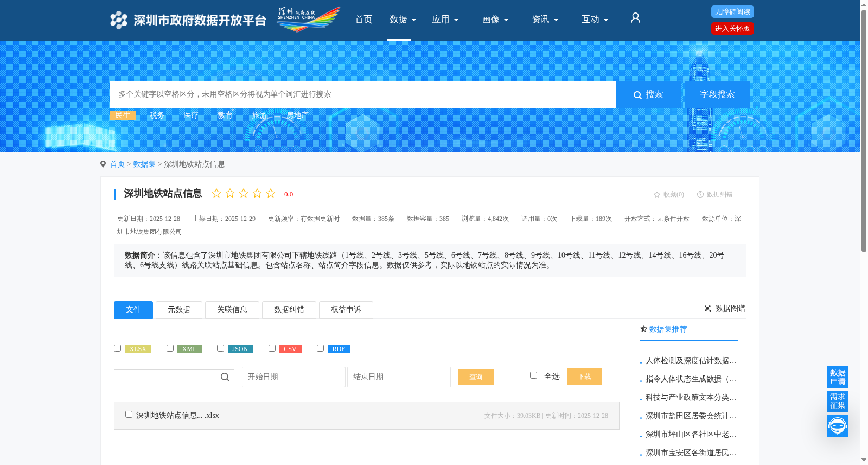Click the orange 查询 button
The height and width of the screenshot is (465, 868).
[x=476, y=377]
